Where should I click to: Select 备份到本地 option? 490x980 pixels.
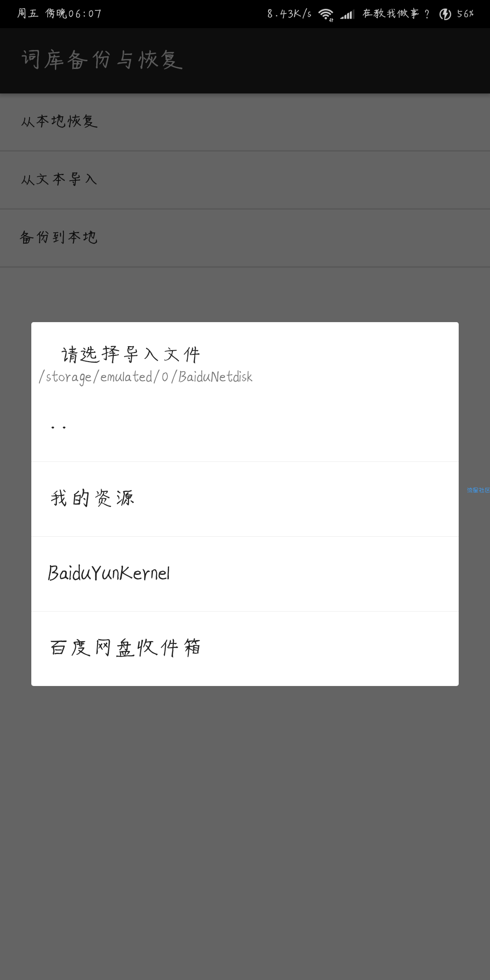(x=245, y=238)
